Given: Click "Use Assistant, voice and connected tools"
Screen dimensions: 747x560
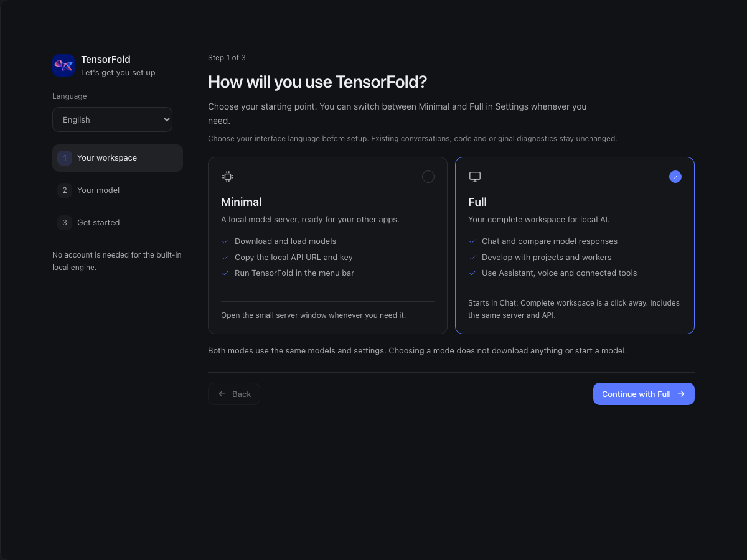Looking at the screenshot, I should pyautogui.click(x=560, y=273).
